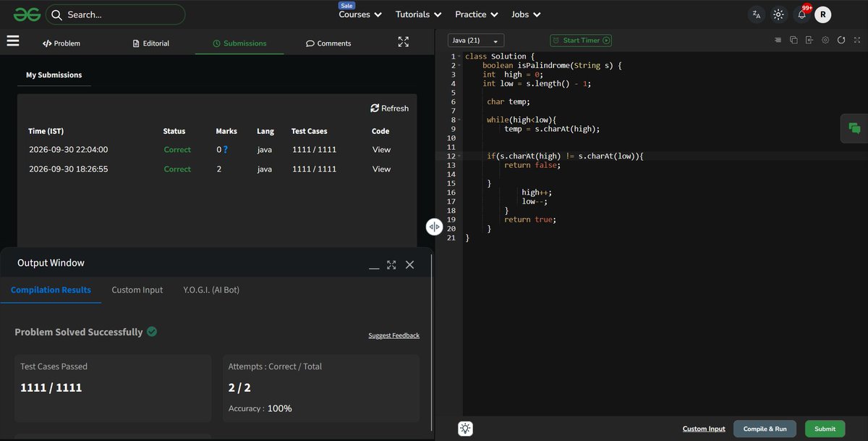Open the R profile avatar
868x441 pixels.
coord(823,14)
